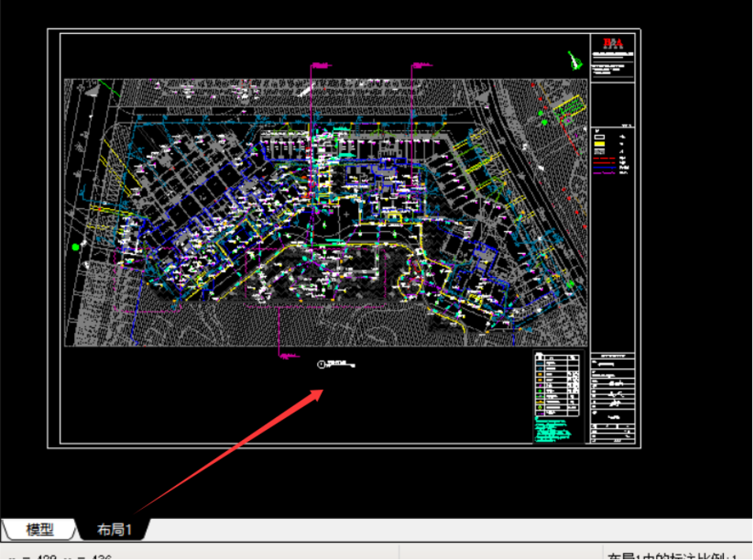Click the 布局1 annotation scale status text

(x=676, y=555)
